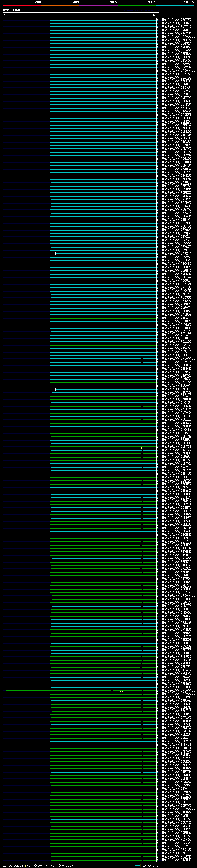The width and height of the screenshot is (197, 868).
Task: Click the green ~80% identity legend bar
Action: pyautogui.click(x=136, y=6)
